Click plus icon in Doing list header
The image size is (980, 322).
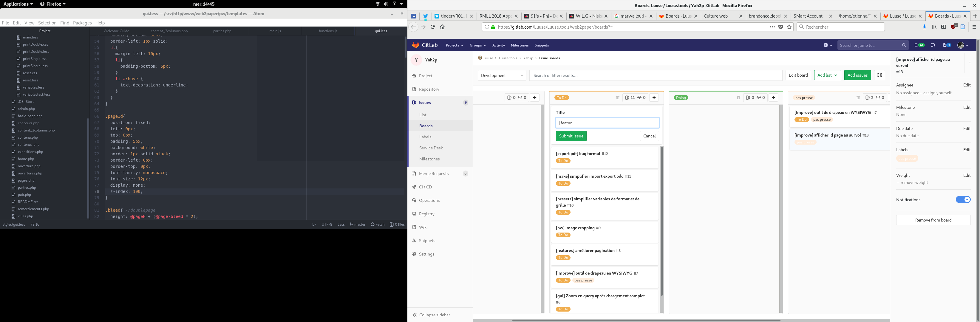773,98
